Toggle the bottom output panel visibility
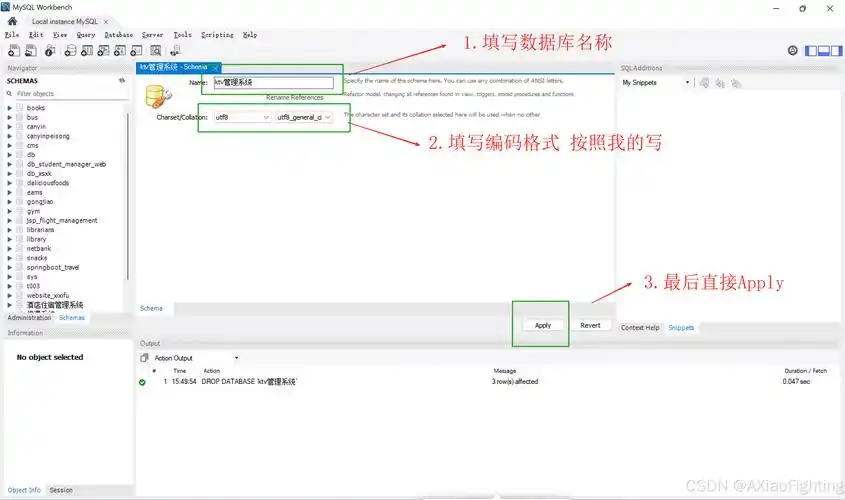This screenshot has width=845, height=500. (x=822, y=50)
